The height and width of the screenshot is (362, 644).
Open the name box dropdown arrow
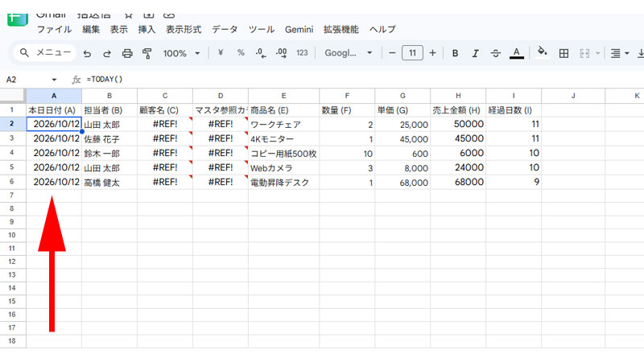[54, 80]
